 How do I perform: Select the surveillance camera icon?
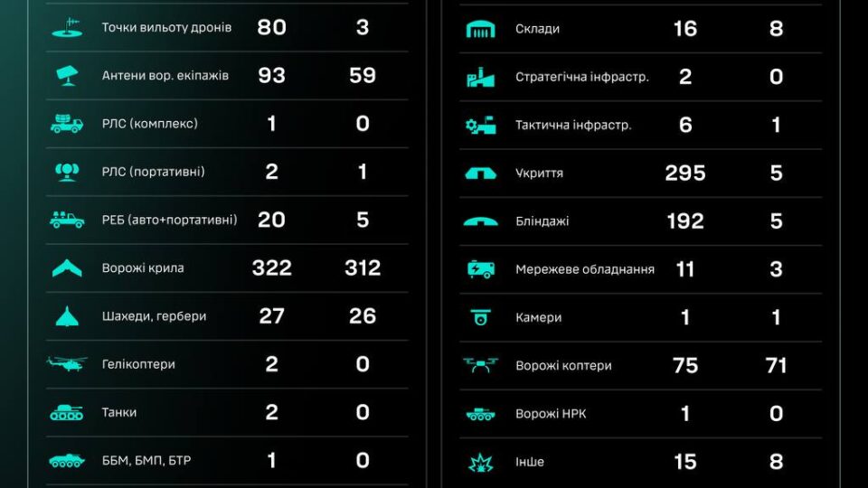pyautogui.click(x=480, y=317)
